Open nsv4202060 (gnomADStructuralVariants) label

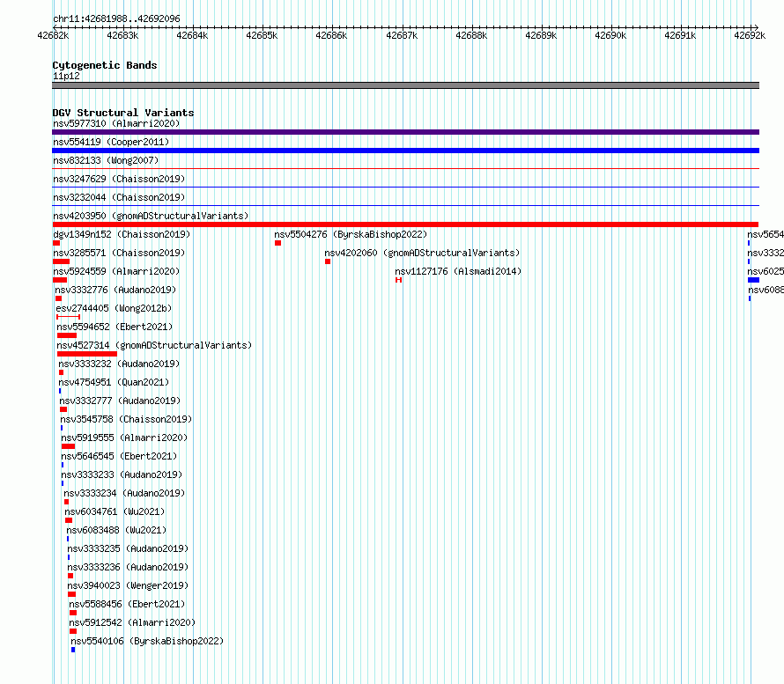pyautogui.click(x=422, y=253)
